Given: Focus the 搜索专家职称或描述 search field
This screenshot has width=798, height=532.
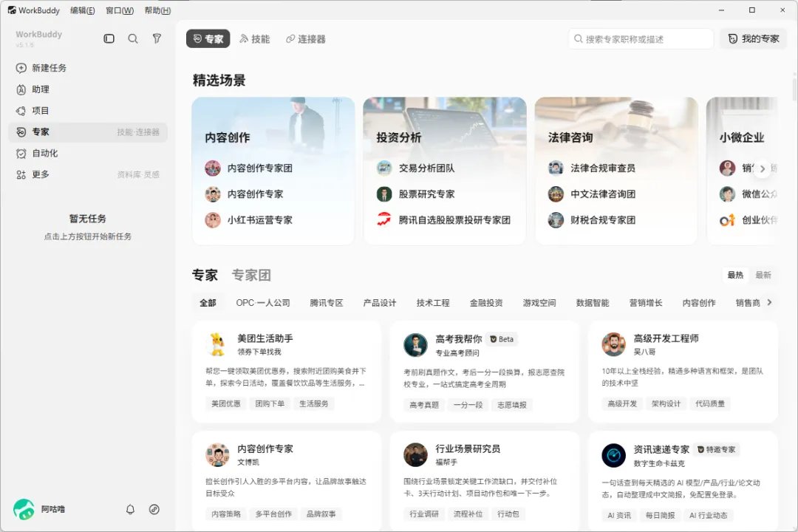Looking at the screenshot, I should [x=641, y=38].
